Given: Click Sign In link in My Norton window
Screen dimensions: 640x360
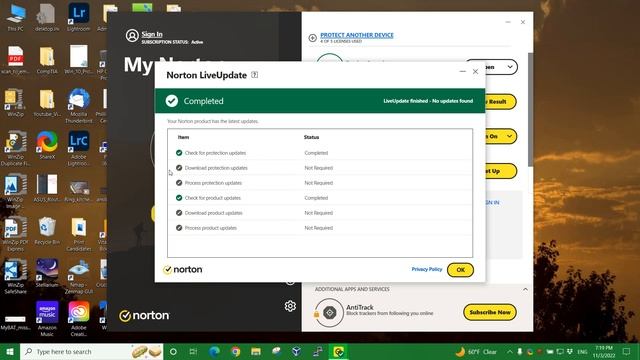Looking at the screenshot, I should [152, 34].
